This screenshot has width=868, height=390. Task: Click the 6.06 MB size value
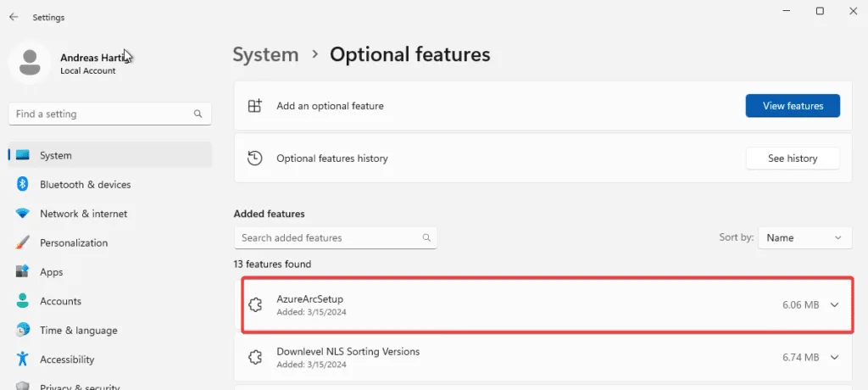(x=800, y=304)
